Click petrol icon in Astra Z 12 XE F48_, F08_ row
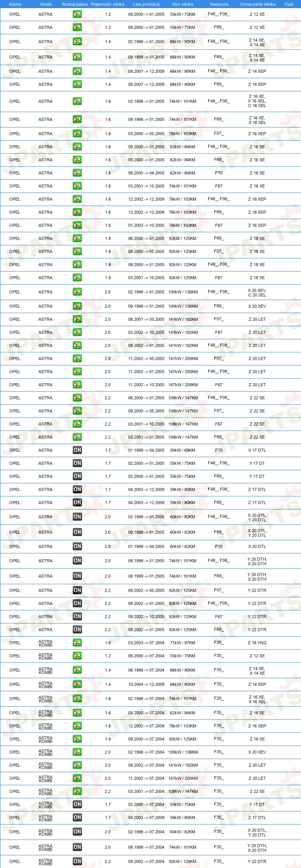301x868 pixels. coord(77,14)
